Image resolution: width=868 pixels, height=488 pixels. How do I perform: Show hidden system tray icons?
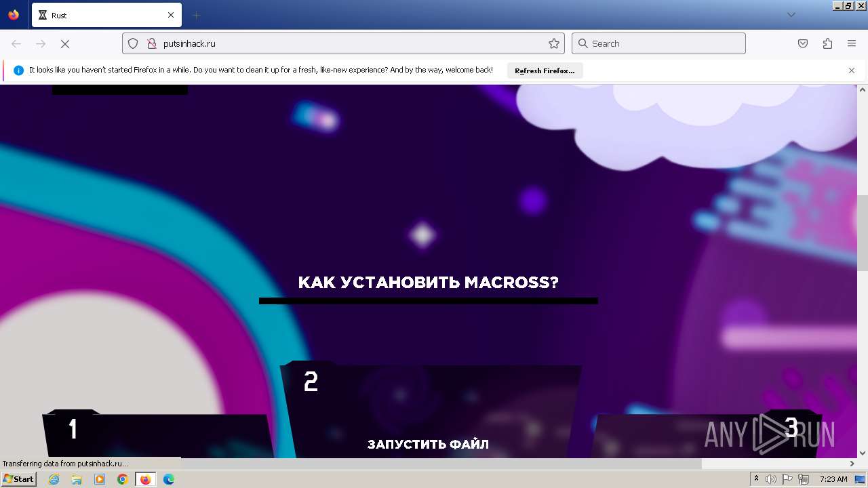click(x=756, y=479)
